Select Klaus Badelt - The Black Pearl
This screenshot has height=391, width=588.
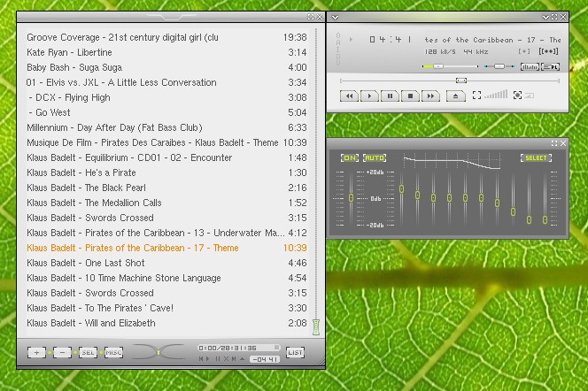166,188
